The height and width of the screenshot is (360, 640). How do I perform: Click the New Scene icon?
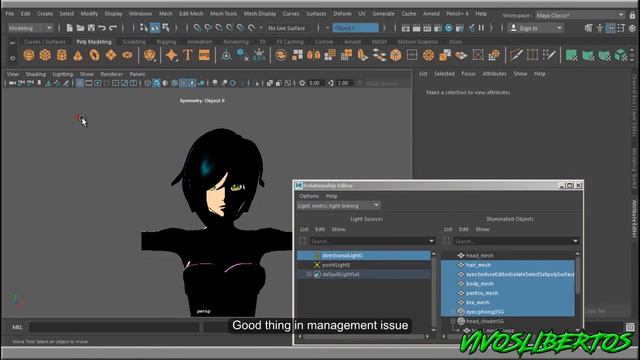(x=69, y=28)
